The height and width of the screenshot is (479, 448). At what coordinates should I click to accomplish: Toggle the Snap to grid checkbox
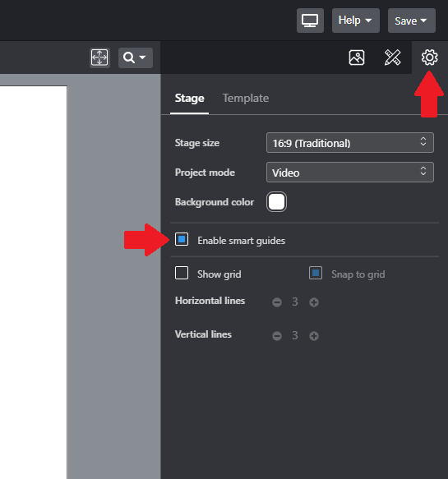pyautogui.click(x=316, y=273)
